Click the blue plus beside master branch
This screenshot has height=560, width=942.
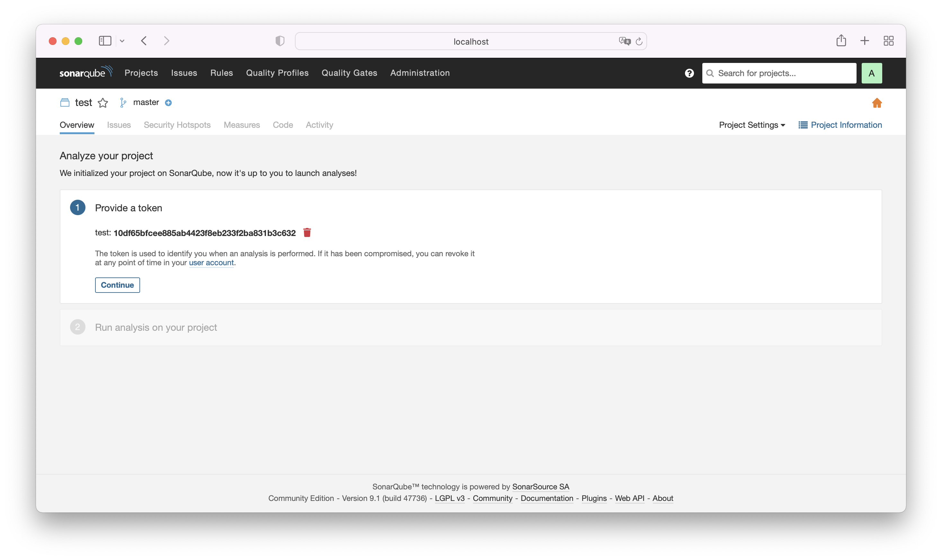[168, 103]
